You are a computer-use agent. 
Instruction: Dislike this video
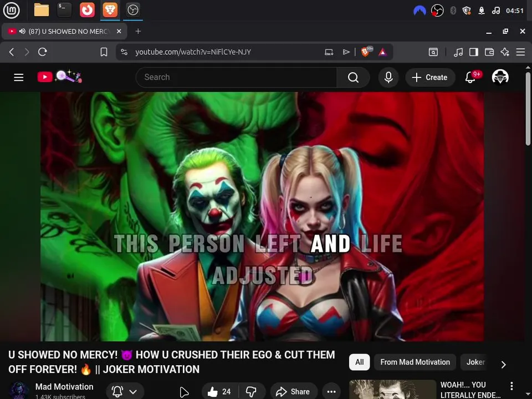point(252,392)
